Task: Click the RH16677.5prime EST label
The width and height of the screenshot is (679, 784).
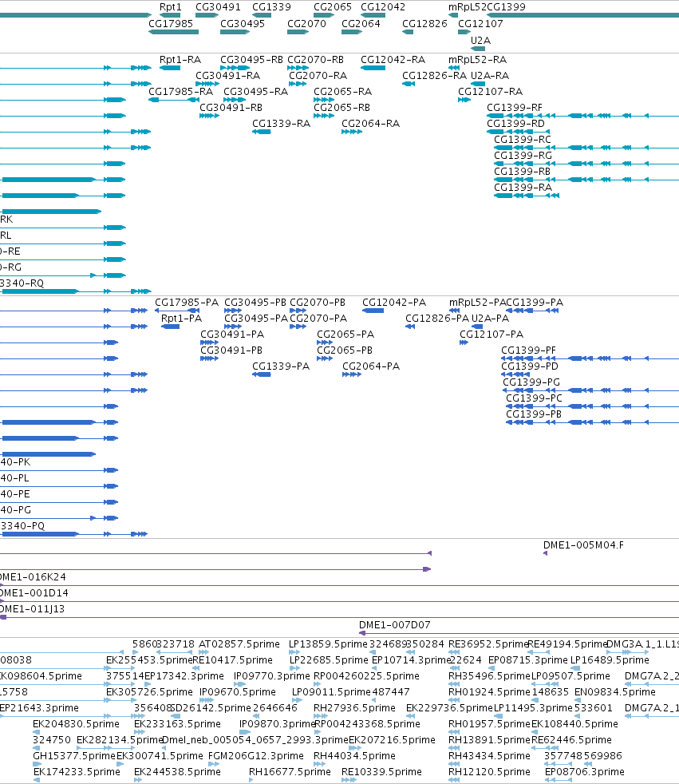Action: [x=290, y=772]
